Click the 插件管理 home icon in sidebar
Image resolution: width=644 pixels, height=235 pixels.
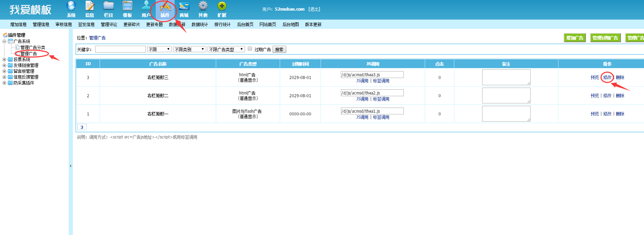[x=5, y=35]
